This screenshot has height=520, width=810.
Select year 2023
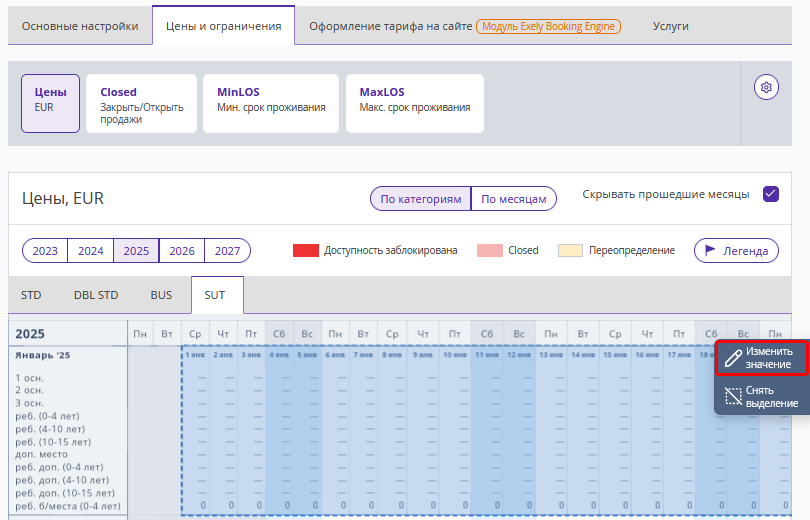[45, 251]
